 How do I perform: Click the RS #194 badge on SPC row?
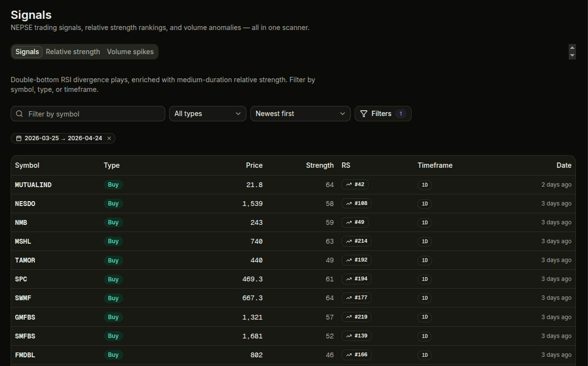click(x=357, y=279)
